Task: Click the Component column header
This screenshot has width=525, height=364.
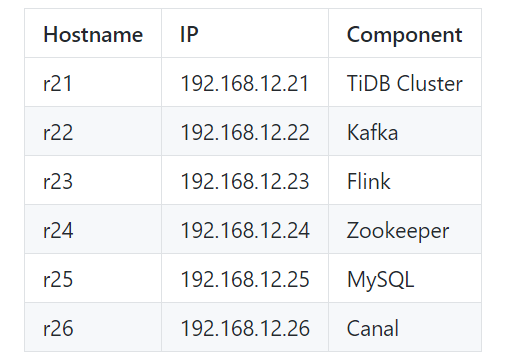Action: (x=405, y=33)
